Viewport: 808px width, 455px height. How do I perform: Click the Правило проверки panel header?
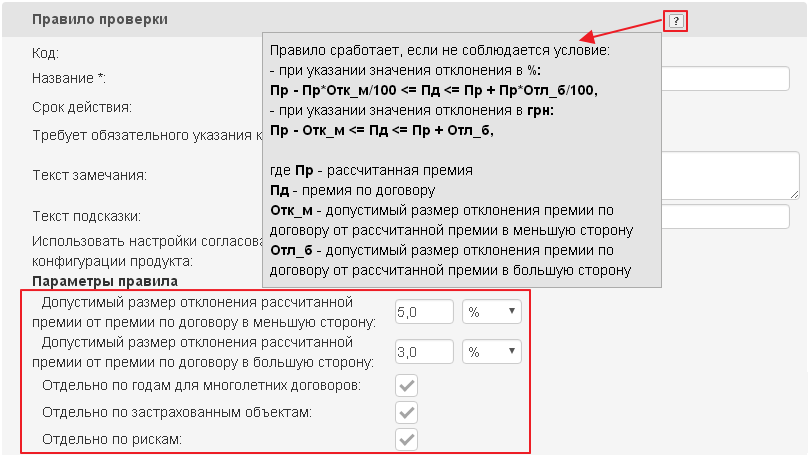(404, 20)
